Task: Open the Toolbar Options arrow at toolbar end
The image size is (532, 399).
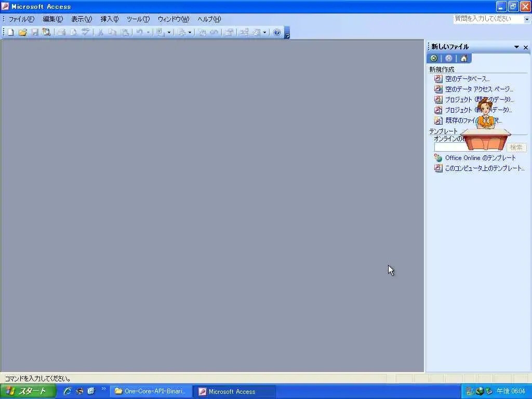Action: 287,33
